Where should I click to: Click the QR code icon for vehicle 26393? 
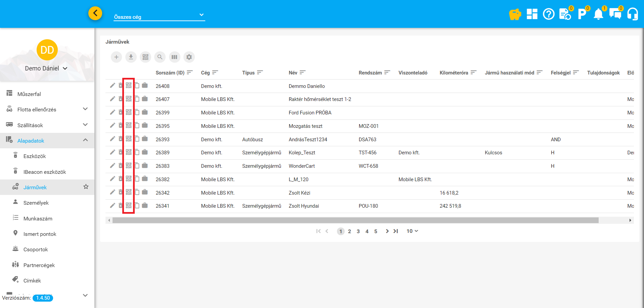click(x=129, y=139)
